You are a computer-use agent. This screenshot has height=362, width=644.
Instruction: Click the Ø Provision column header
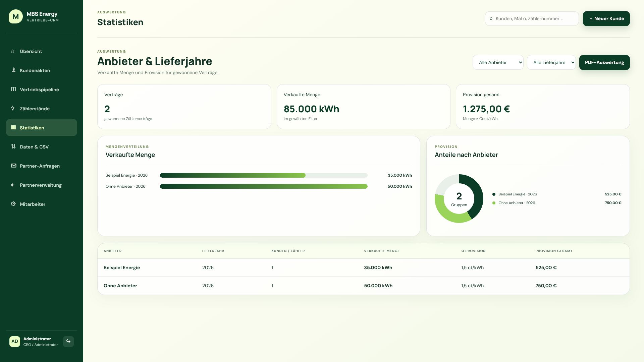click(473, 251)
